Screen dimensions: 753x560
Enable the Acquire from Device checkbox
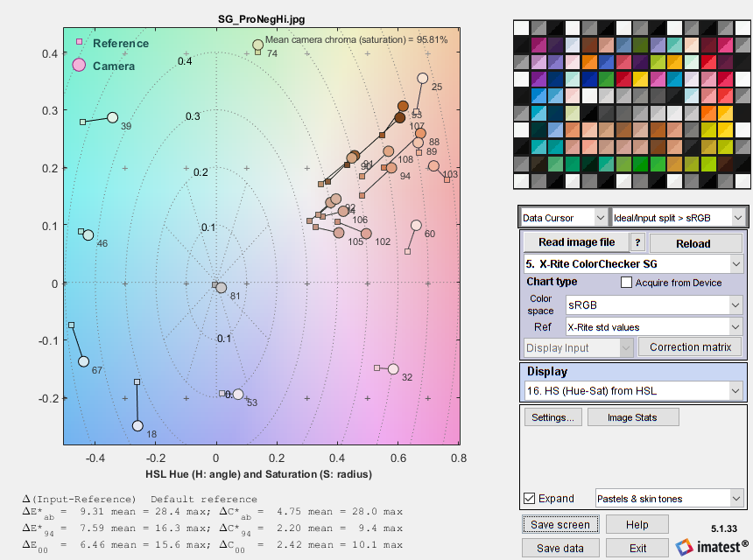(x=626, y=283)
